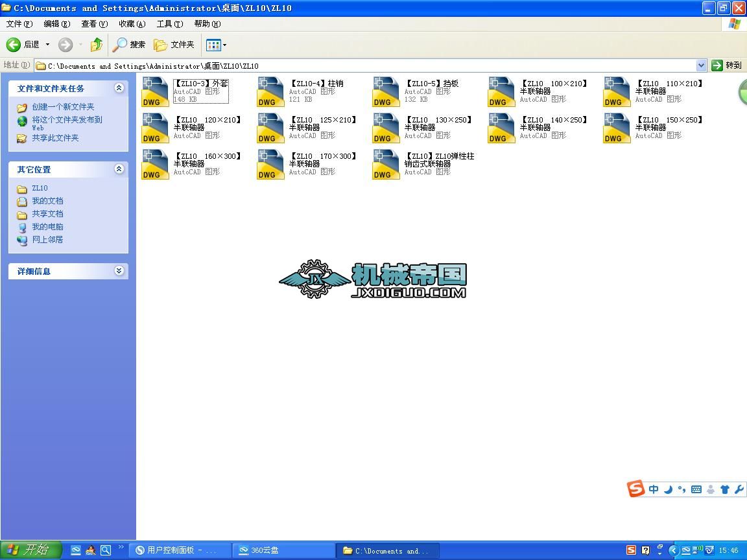
Task: Select the 【ZL10 125×210】半联轴器 DWG icon
Action: [x=270, y=128]
